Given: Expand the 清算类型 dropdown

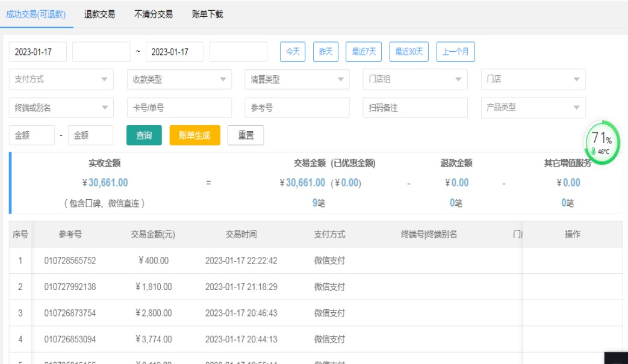Looking at the screenshot, I should tap(297, 79).
